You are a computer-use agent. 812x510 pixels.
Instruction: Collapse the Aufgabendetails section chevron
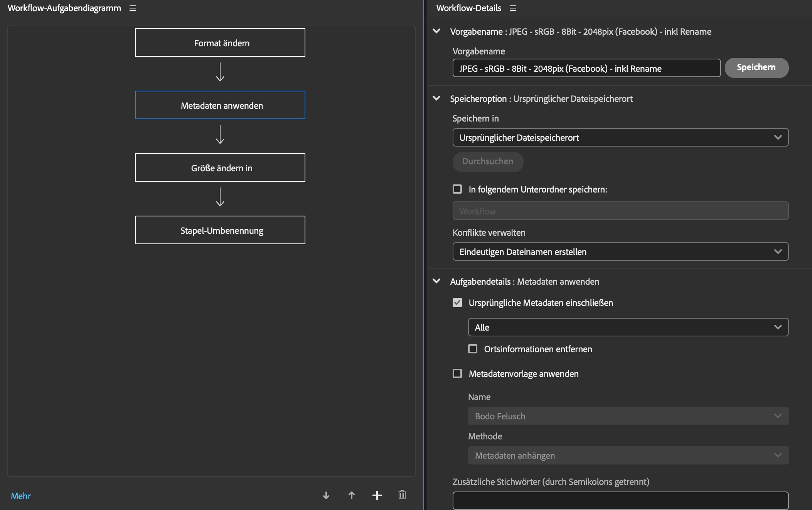pos(436,281)
